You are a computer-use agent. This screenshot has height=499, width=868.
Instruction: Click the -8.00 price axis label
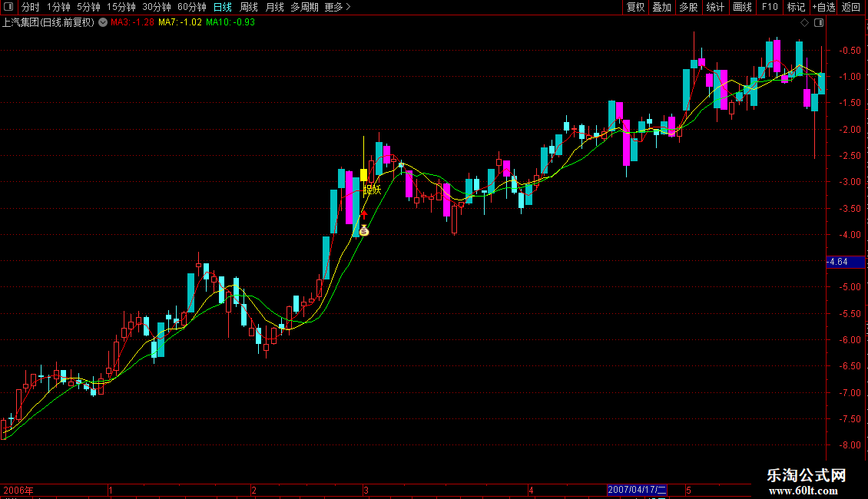pyautogui.click(x=850, y=445)
